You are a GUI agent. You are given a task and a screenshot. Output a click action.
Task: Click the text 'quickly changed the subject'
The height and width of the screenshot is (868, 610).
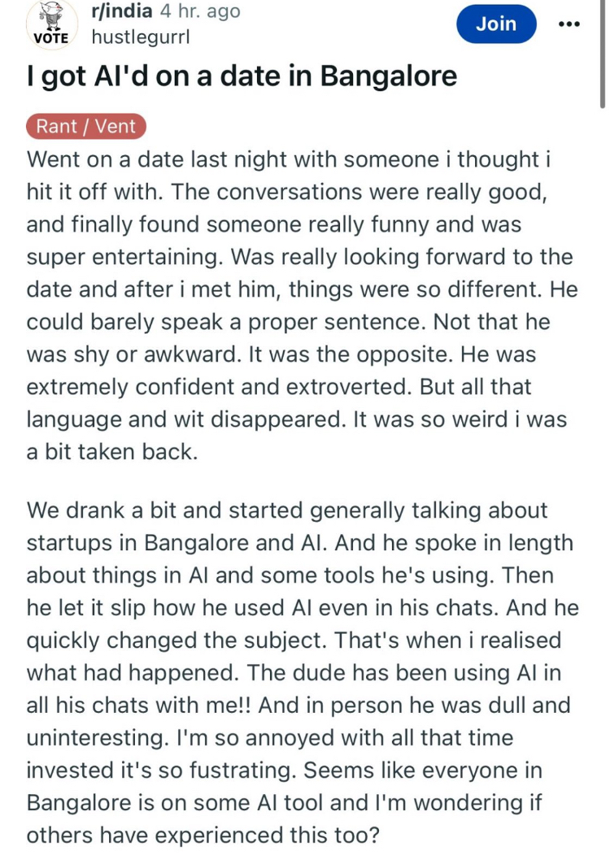point(176,640)
